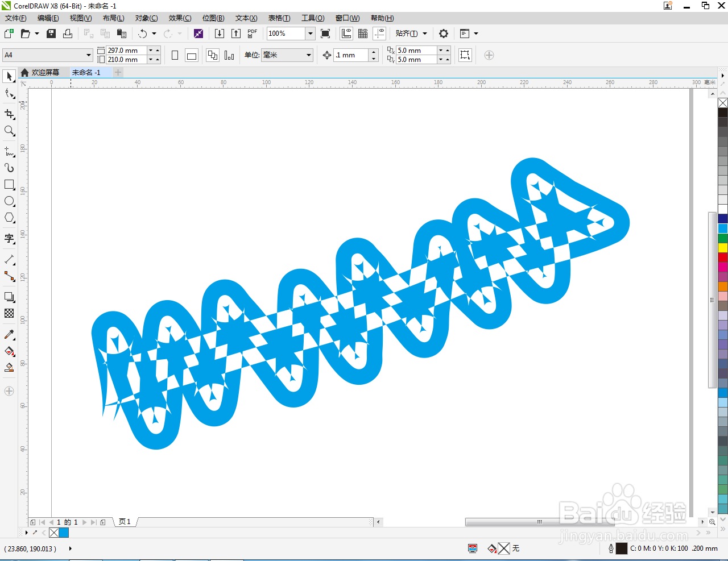
Task: Select the Interactive Fill tool
Action: pos(9,351)
